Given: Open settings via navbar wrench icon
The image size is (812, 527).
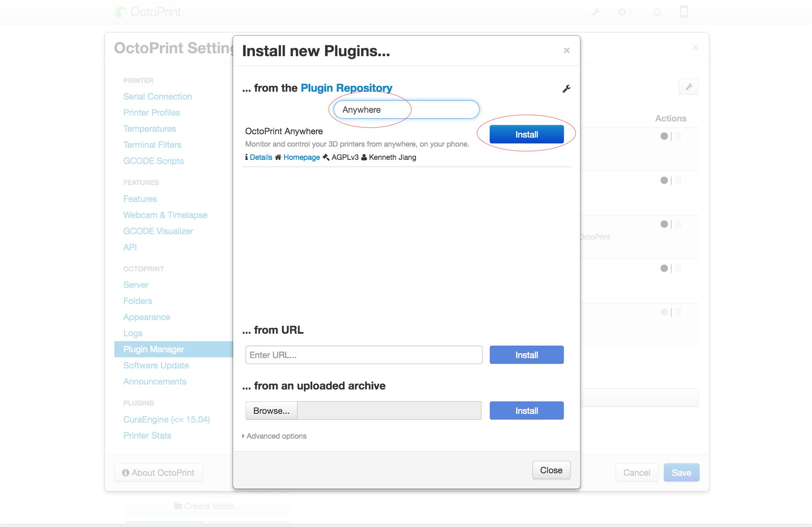Looking at the screenshot, I should pos(596,12).
